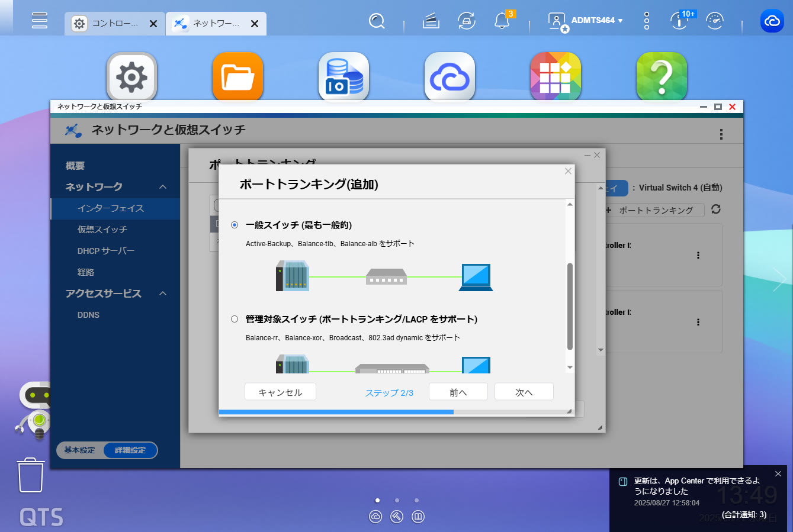Open the dashboard gauge icon

tap(715, 22)
